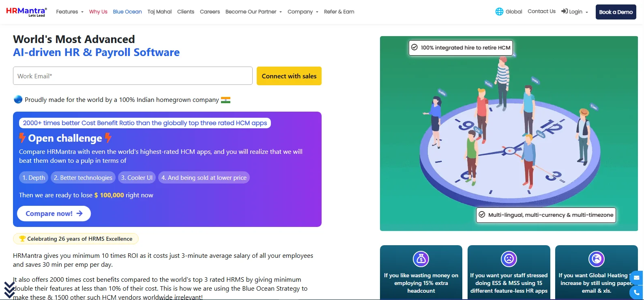Image resolution: width=644 pixels, height=300 pixels.
Task: Click 2000+ times better Cost Benefit banner
Action: click(145, 123)
